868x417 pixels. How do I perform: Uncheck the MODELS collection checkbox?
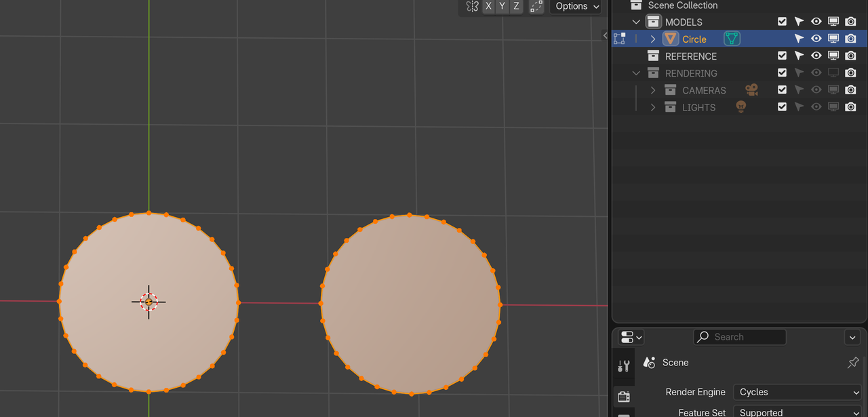pyautogui.click(x=782, y=21)
